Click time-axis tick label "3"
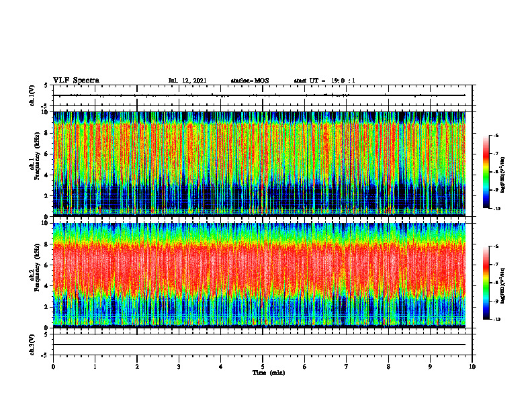 pyautogui.click(x=179, y=367)
